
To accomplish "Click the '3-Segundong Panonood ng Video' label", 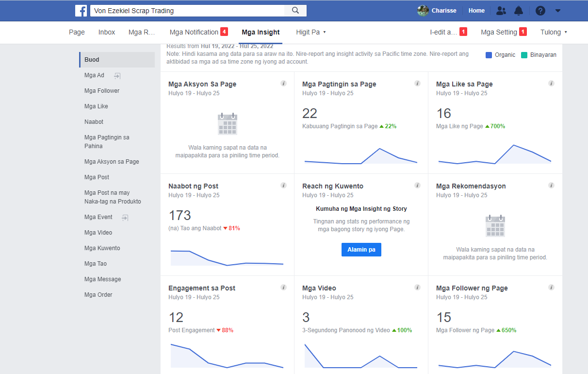I will pos(346,330).
